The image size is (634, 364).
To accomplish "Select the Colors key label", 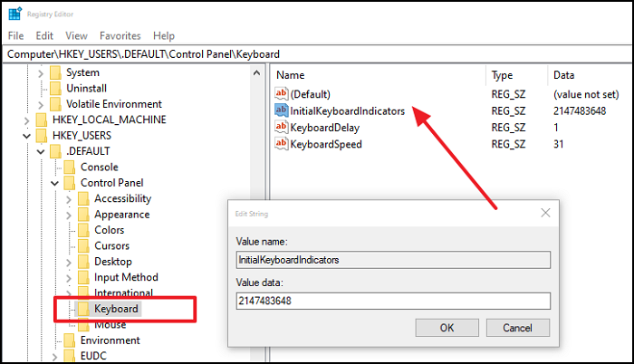I will point(110,230).
